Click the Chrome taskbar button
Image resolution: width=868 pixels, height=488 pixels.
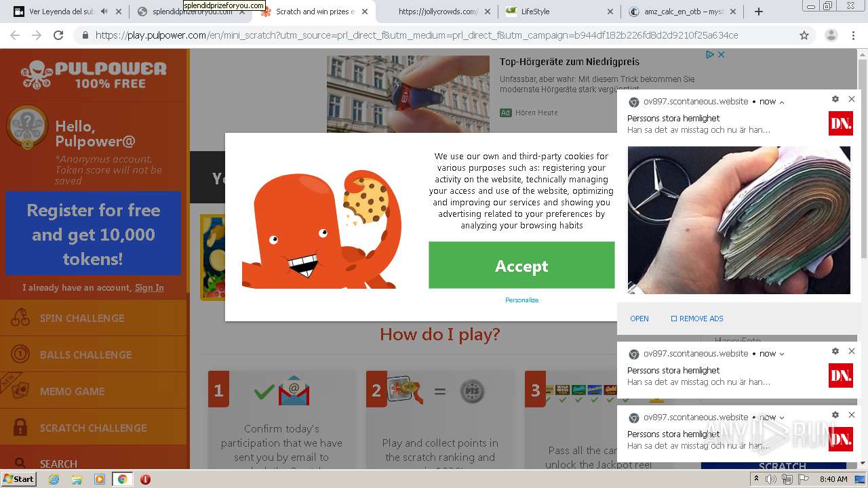pyautogui.click(x=122, y=479)
